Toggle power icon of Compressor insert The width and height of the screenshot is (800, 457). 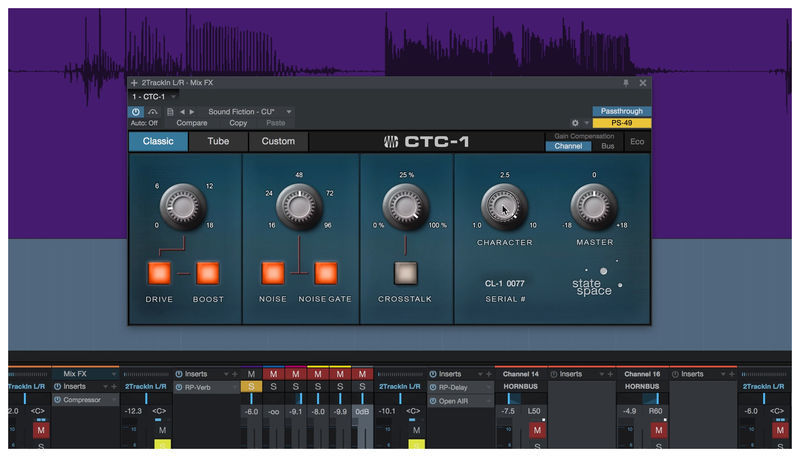point(58,400)
